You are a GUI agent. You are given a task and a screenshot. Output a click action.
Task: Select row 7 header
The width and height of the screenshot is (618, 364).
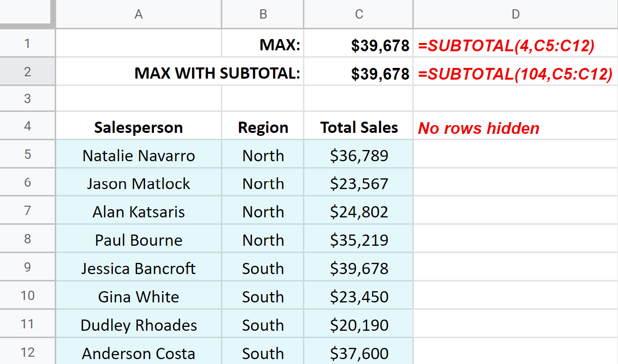point(27,211)
